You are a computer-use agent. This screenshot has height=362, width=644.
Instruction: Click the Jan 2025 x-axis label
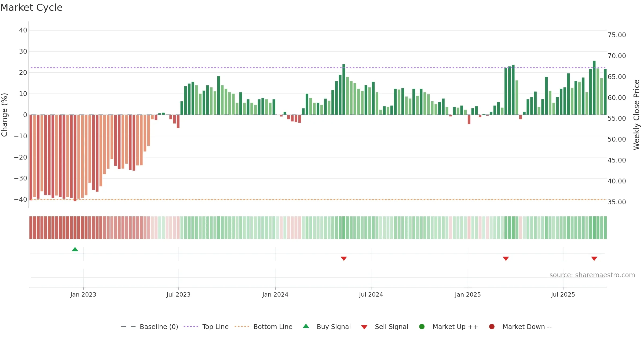point(468,295)
